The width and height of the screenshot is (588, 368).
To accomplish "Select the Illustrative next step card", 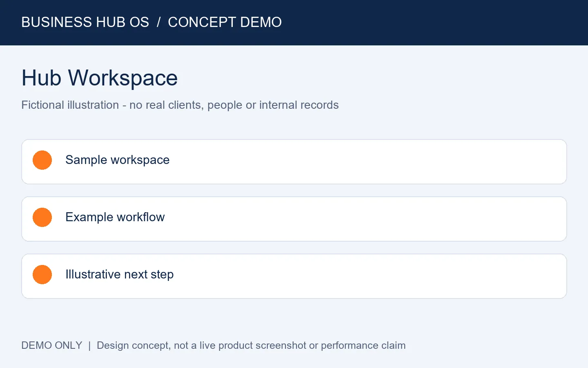I will point(294,276).
